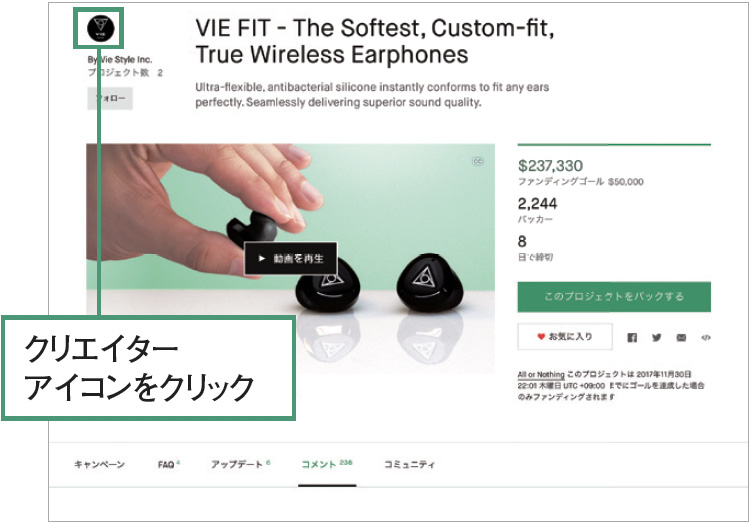Toggle closed captions CC icon on video
The image size is (751, 523).
click(x=478, y=161)
